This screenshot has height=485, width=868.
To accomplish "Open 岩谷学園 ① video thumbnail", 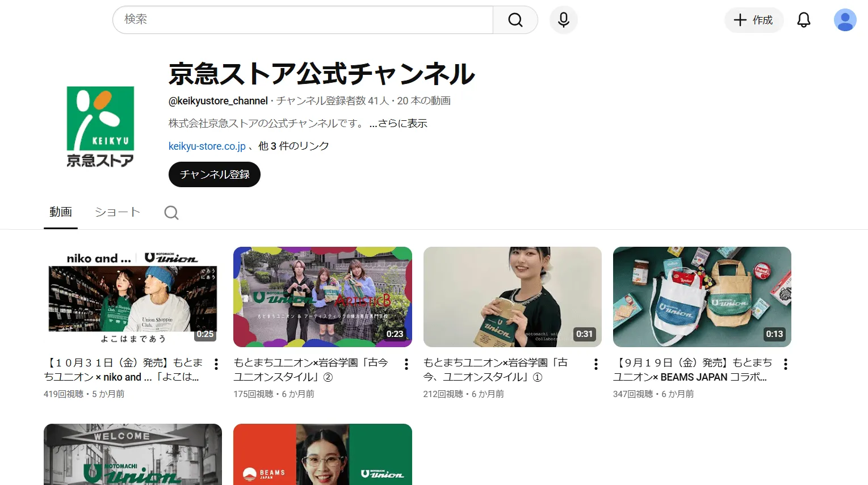I will 513,297.
